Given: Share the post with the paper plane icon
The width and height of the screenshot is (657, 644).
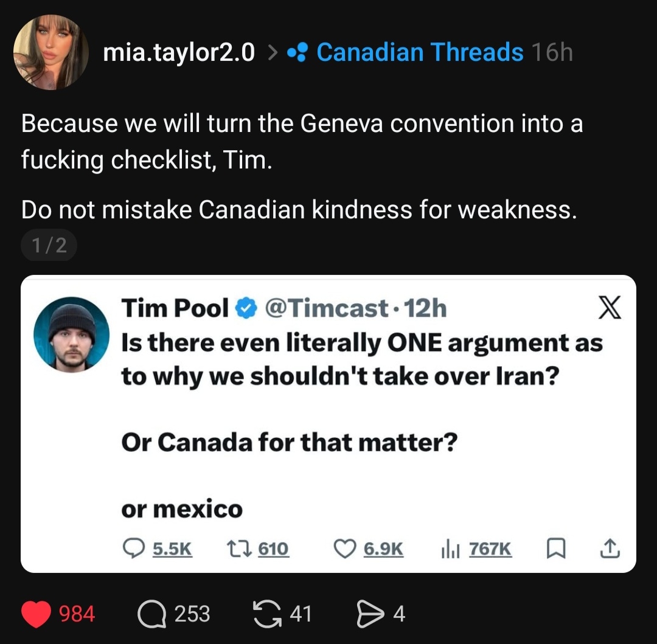Looking at the screenshot, I should click(x=368, y=614).
